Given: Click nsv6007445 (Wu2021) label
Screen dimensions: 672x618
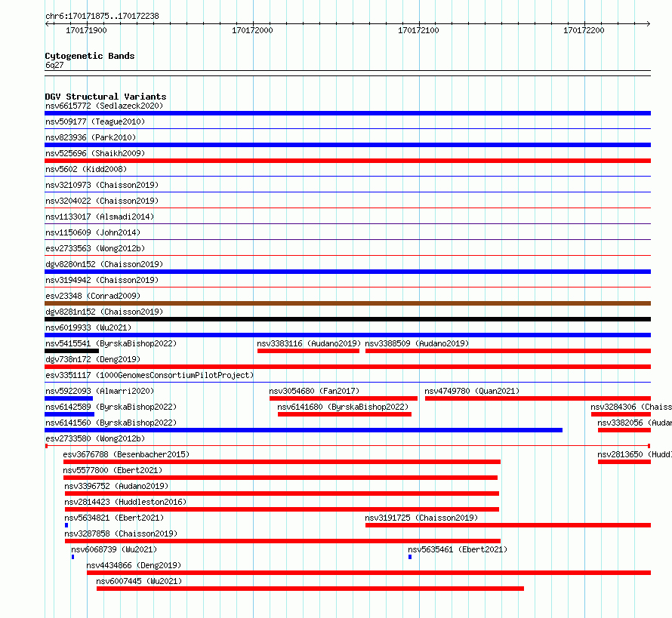Looking at the screenshot, I should (139, 581).
